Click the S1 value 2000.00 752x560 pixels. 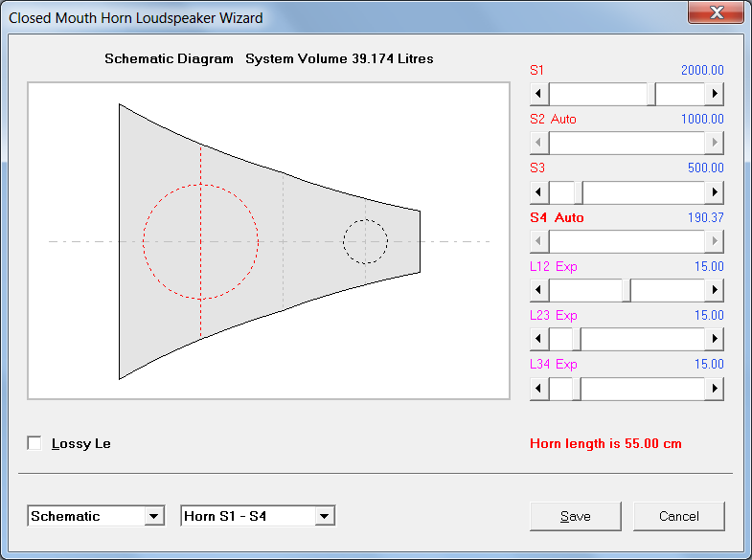[702, 71]
